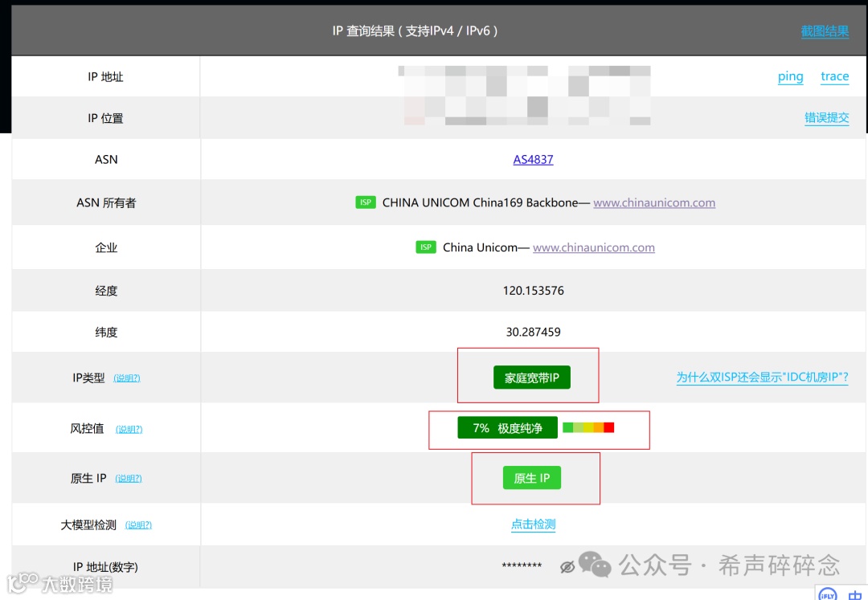This screenshot has height=600, width=868.
Task: Click the ASN 所有者 row label
Action: (x=106, y=203)
